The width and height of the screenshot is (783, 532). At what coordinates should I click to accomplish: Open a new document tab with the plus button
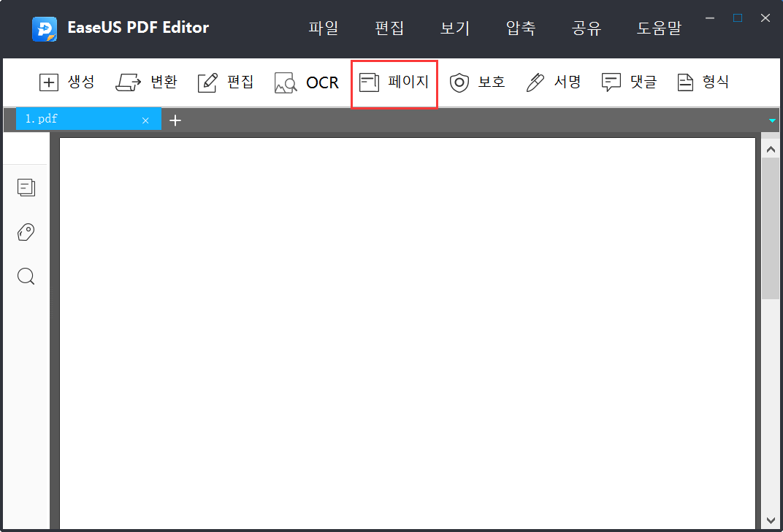[175, 120]
